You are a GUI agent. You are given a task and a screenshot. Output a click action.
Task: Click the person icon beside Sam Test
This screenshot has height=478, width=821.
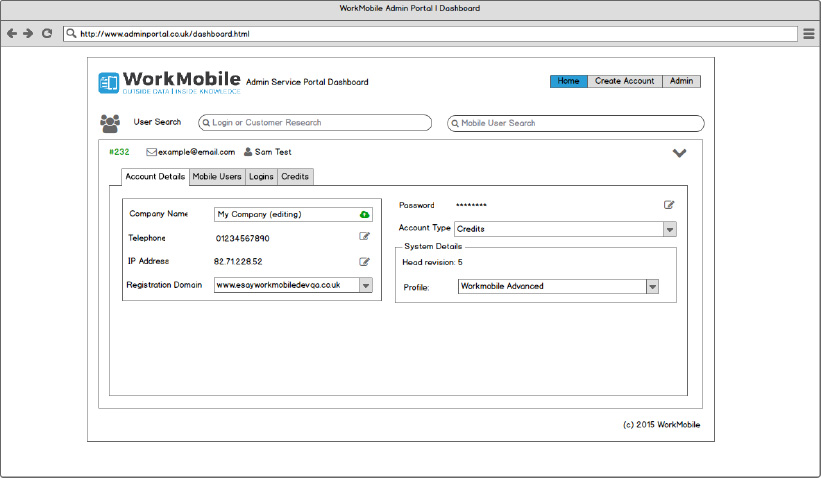click(248, 152)
